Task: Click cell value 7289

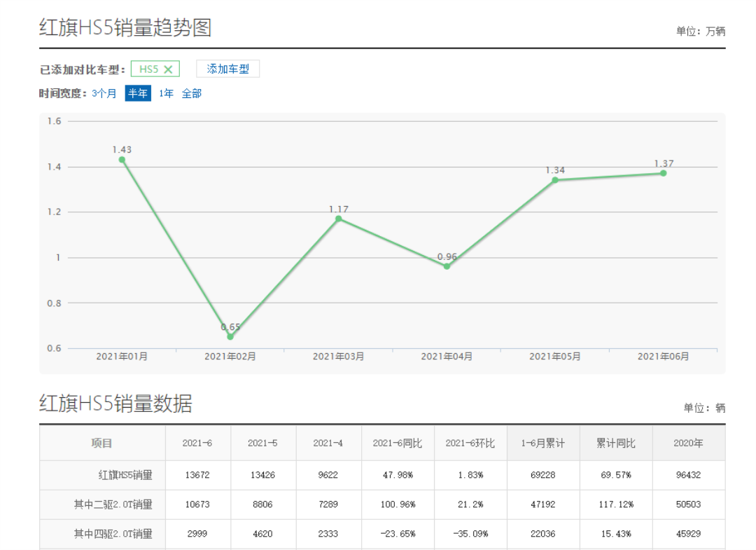Action: click(328, 504)
